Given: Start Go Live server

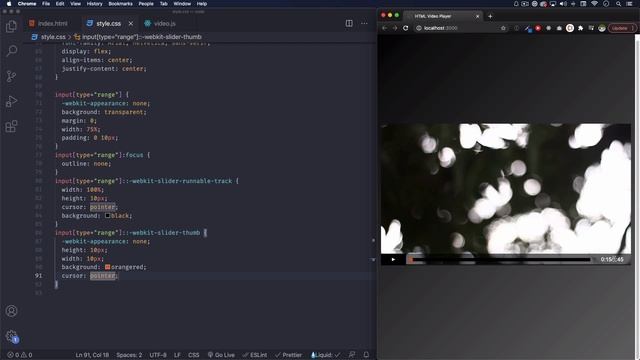Looking at the screenshot, I should [221, 355].
